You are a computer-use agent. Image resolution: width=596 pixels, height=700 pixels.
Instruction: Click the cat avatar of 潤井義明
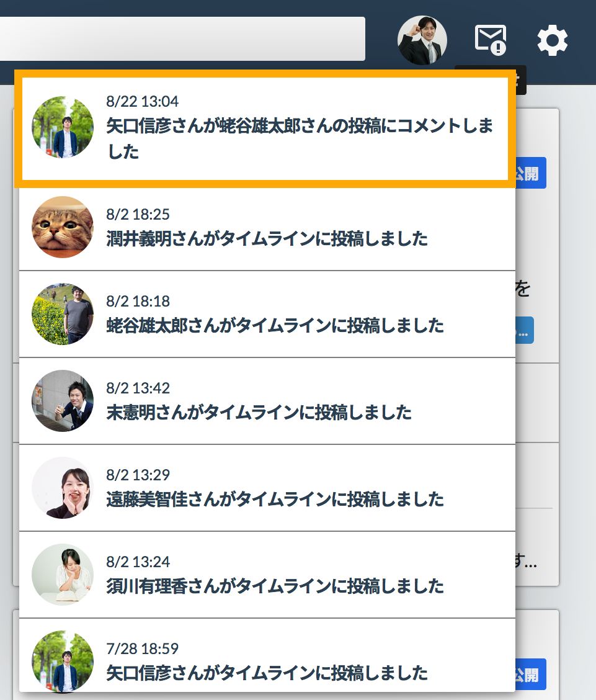[63, 227]
